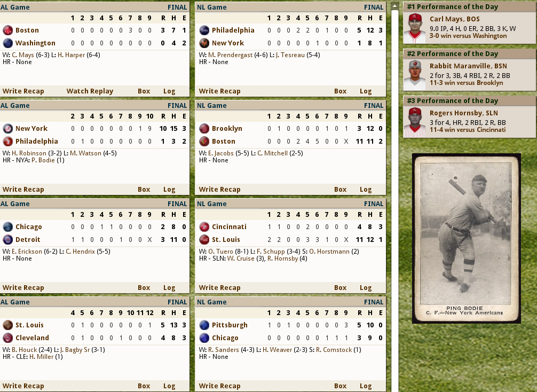Viewport: 537px width, 392px height.
Task: Click the Cincinnati team logo icon
Action: 204,227
